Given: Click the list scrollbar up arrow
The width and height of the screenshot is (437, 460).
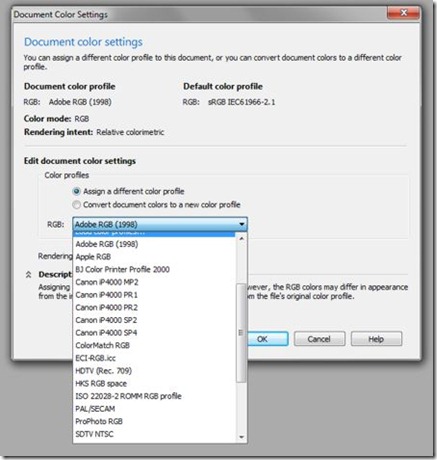Looking at the screenshot, I should (241, 239).
